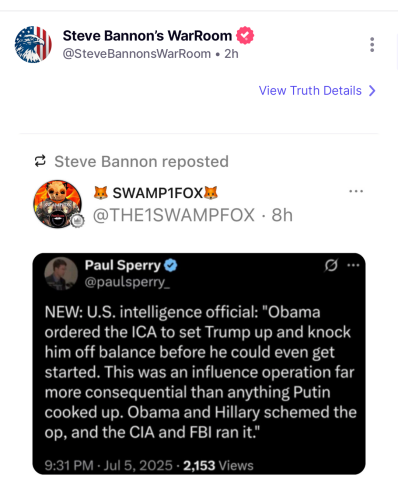Screen dimensions: 398x500
Task: Click the red verified badge beside WarRoom
Action: (245, 35)
